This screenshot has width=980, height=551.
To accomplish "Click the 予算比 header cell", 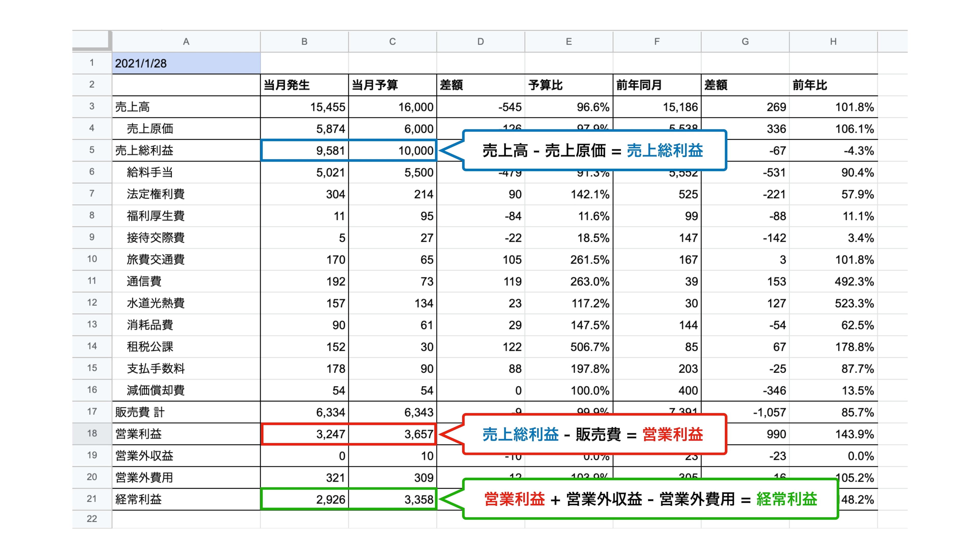I will click(x=569, y=85).
